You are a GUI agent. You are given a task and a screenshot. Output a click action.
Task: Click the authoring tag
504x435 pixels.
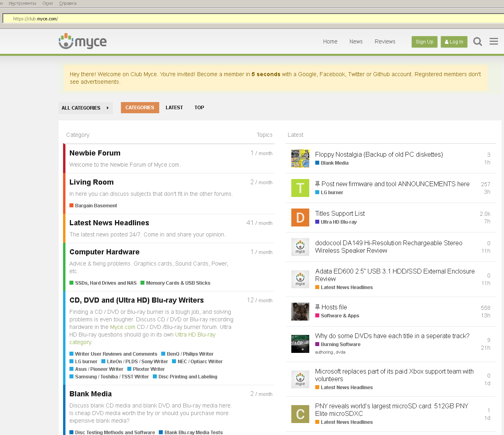coord(324,352)
